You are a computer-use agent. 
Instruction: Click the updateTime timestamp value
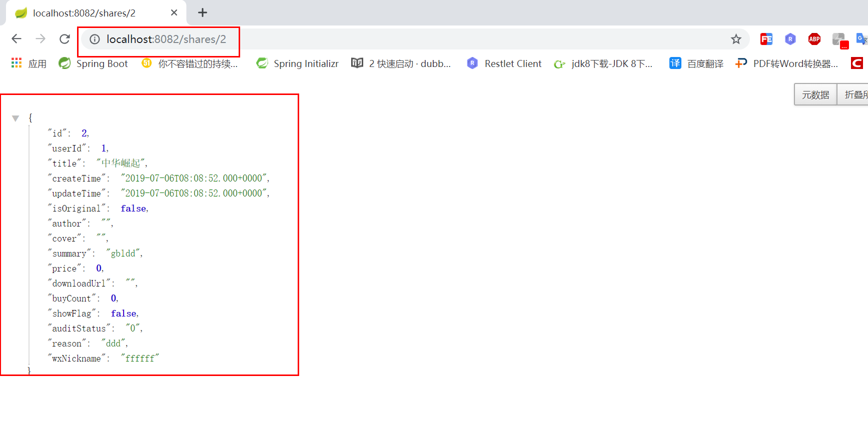[x=194, y=193]
